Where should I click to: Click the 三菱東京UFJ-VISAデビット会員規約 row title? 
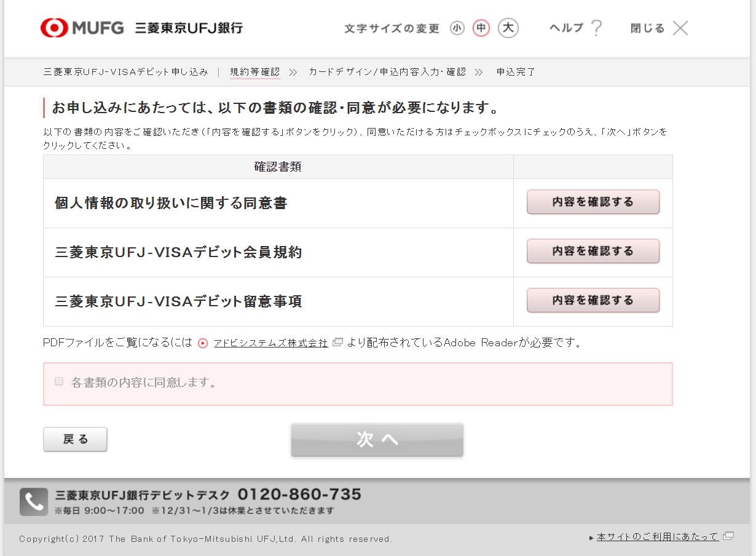pos(178,252)
